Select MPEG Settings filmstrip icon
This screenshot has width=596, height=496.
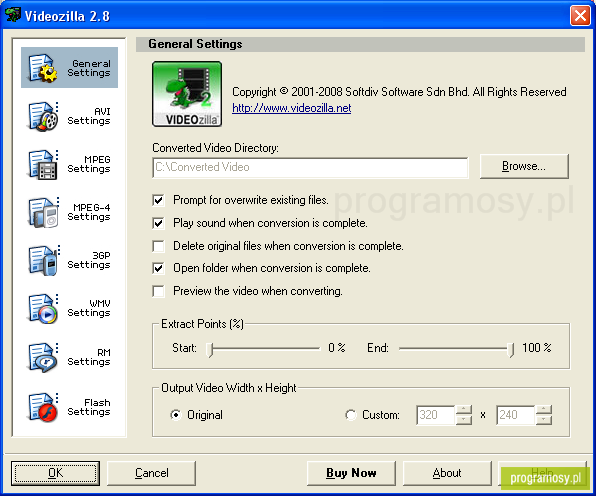click(x=43, y=165)
